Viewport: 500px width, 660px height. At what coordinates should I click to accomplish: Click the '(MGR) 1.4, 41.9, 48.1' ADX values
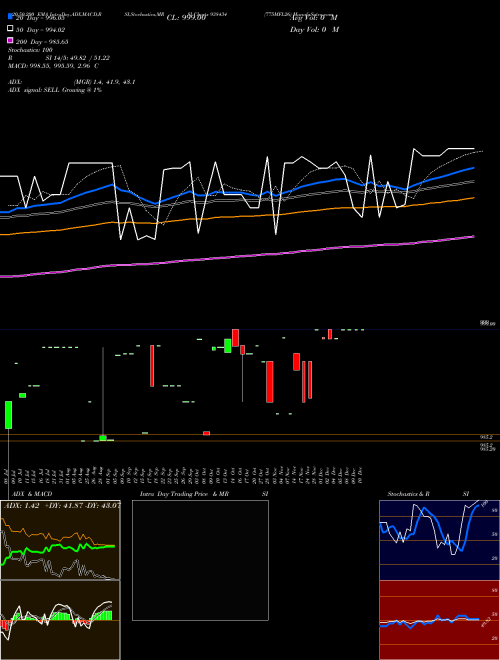point(104,82)
